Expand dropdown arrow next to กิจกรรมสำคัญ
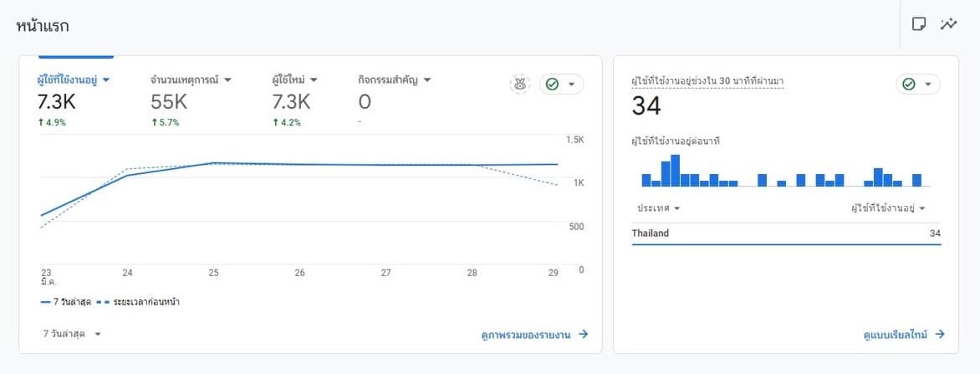 pyautogui.click(x=427, y=80)
